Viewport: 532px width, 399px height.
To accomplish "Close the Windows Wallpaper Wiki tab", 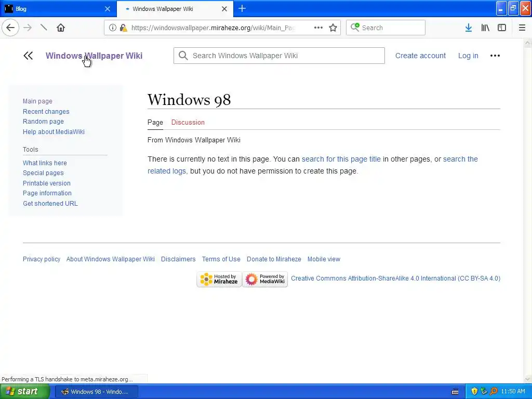I will coord(224,9).
